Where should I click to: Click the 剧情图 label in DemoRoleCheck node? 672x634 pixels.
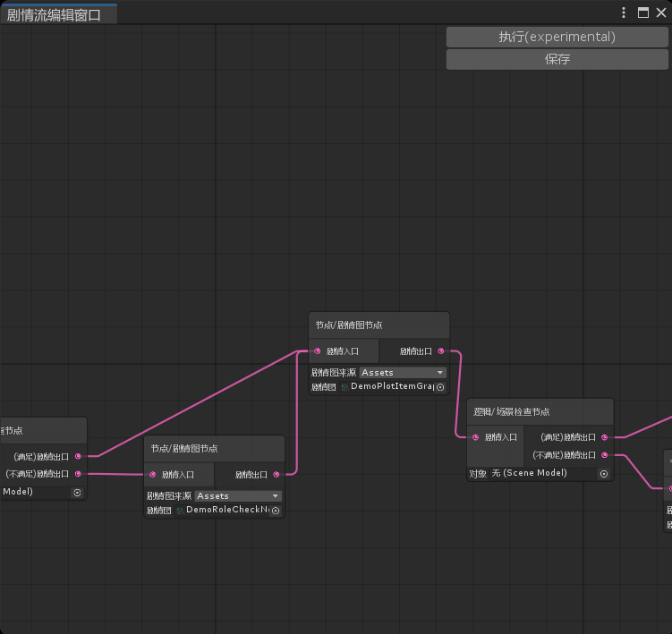(159, 511)
